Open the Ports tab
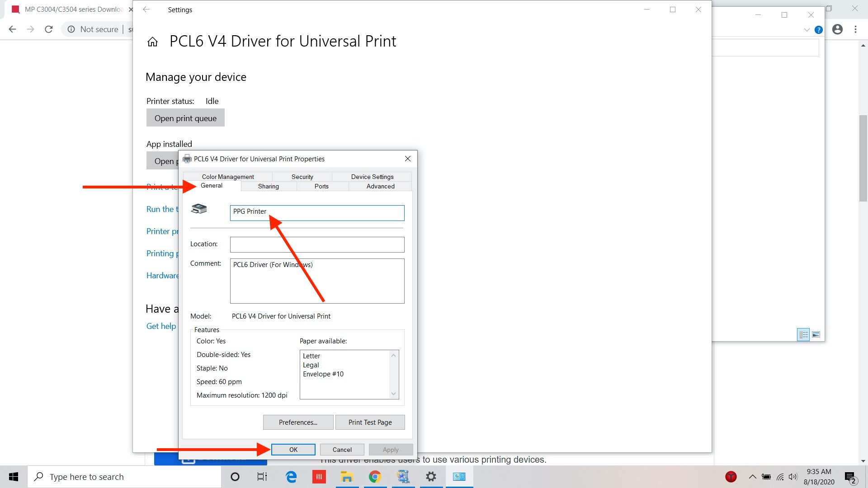This screenshot has width=868, height=488. 321,186
